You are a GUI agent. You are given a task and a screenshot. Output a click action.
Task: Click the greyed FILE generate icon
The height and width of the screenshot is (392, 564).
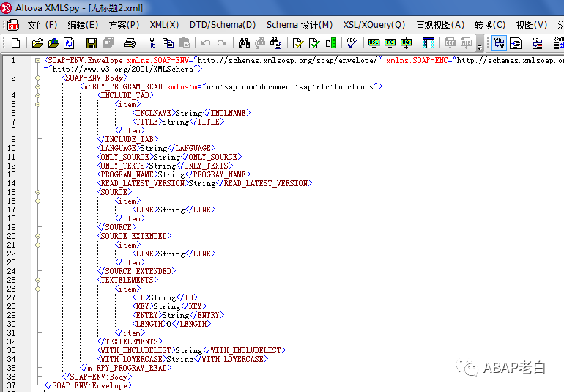coord(466,43)
